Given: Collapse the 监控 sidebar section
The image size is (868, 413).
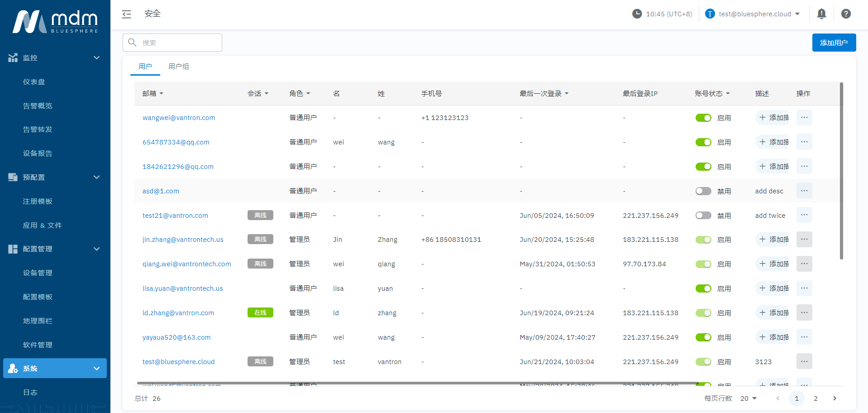Looking at the screenshot, I should [96, 58].
